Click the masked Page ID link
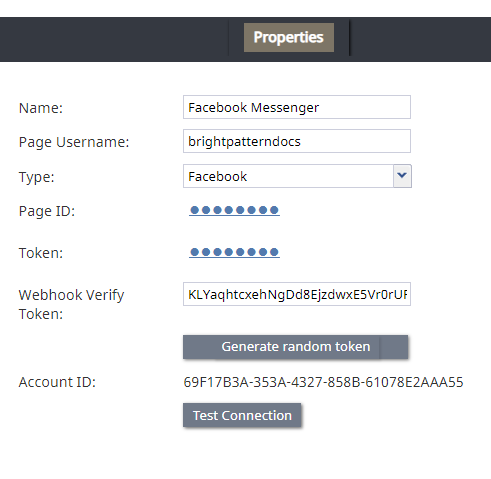This screenshot has width=491, height=479. [234, 210]
